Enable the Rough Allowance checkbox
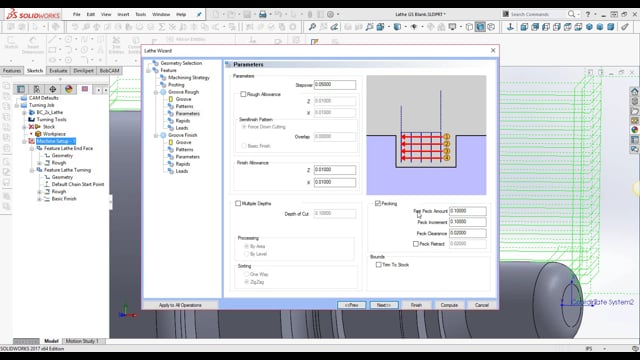Viewport: 640px width, 360px height. [x=243, y=94]
